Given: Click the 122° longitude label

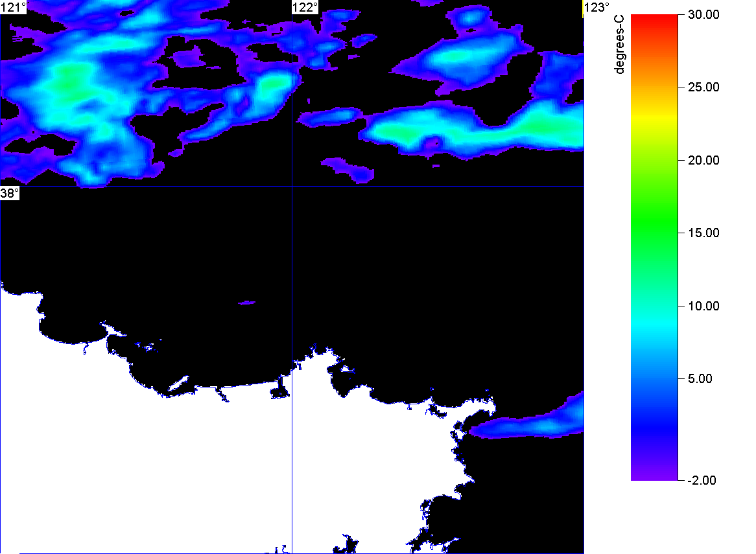Looking at the screenshot, I should pos(305,7).
